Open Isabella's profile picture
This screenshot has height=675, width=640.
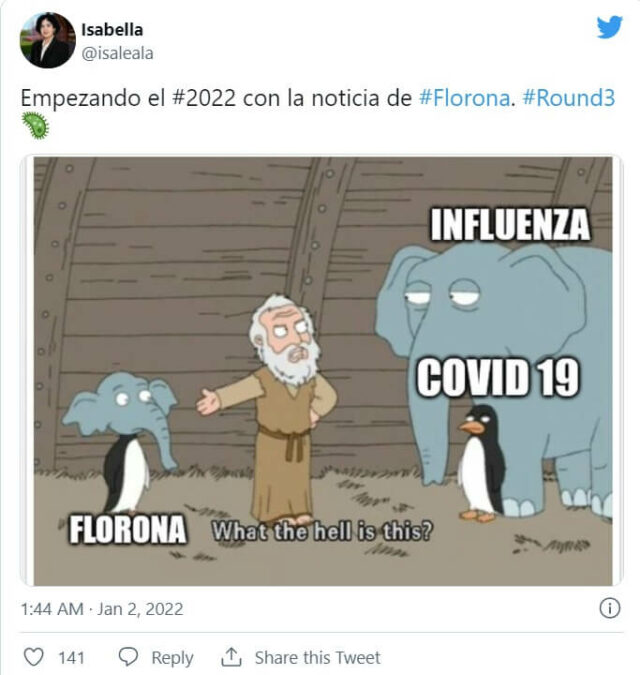tap(48, 40)
